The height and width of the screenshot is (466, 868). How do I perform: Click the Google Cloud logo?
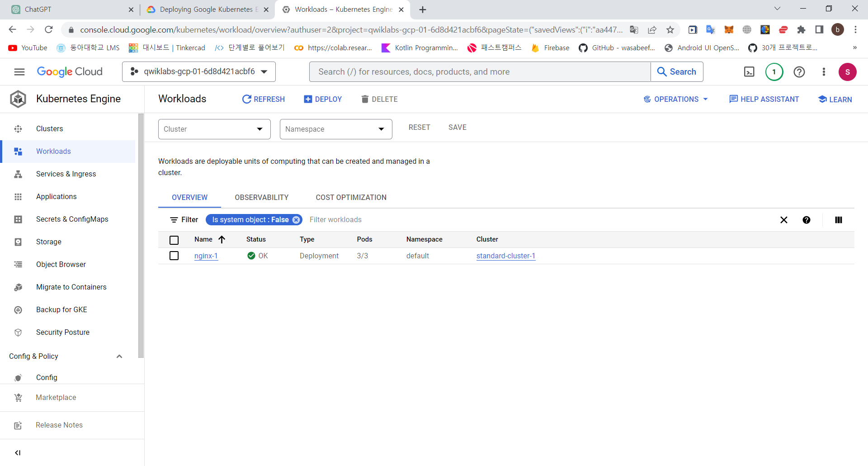click(70, 71)
